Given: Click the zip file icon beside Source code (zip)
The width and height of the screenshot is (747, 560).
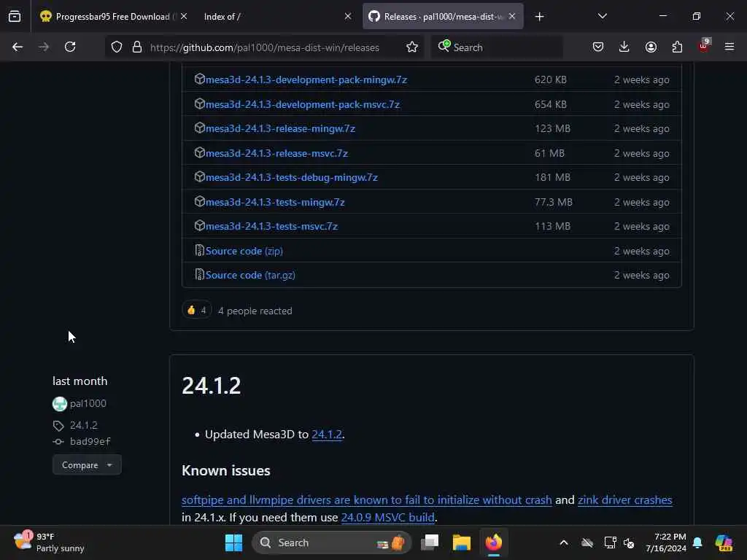Looking at the screenshot, I should click(200, 250).
